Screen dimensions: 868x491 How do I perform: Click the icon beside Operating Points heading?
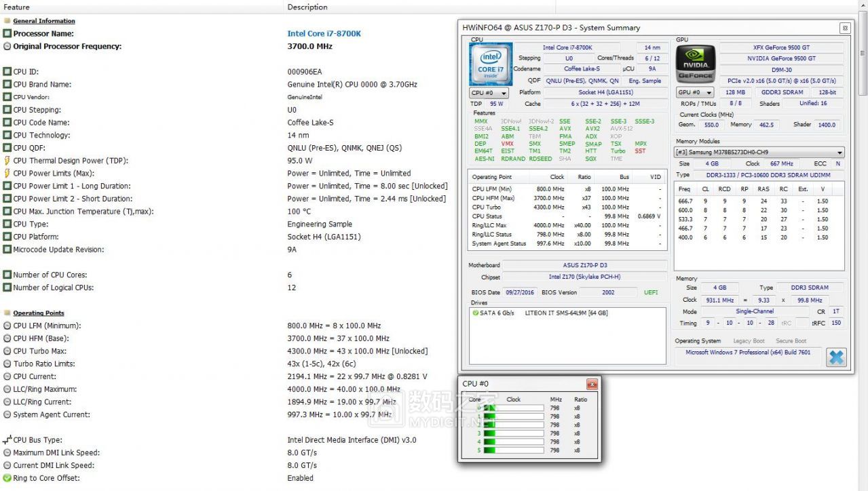(x=5, y=313)
